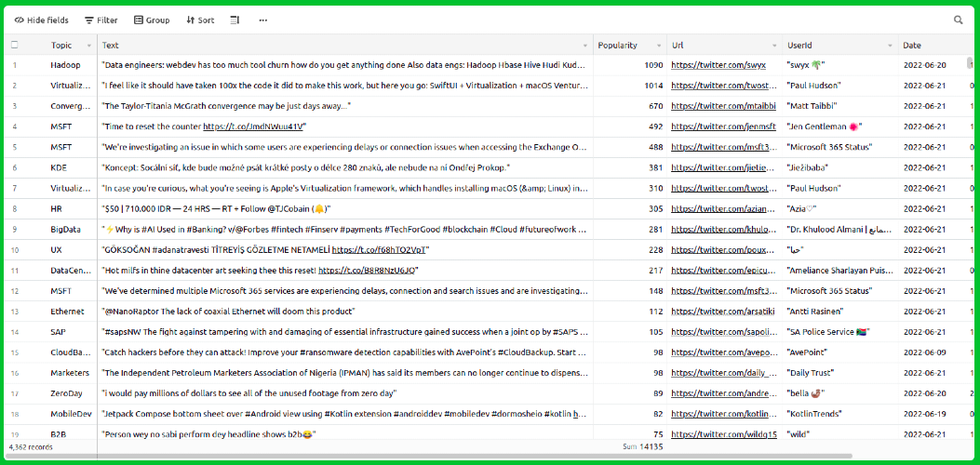This screenshot has width=980, height=465.
Task: Click the "Antti Rasinen" UserId cell
Action: [x=840, y=312]
